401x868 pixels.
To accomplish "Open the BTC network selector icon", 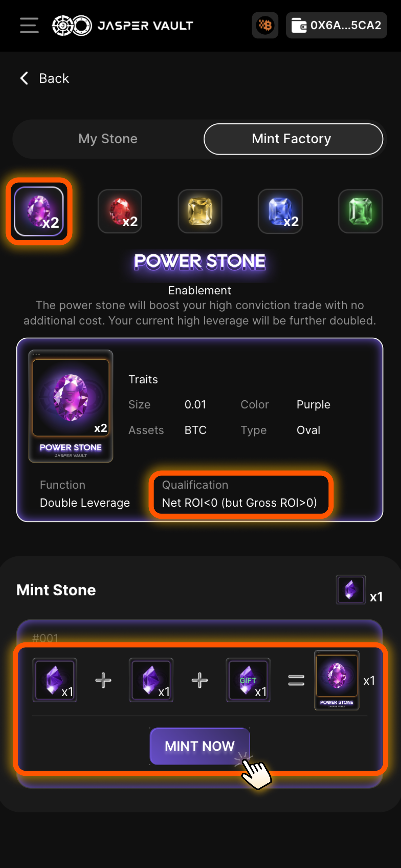I will pos(265,25).
